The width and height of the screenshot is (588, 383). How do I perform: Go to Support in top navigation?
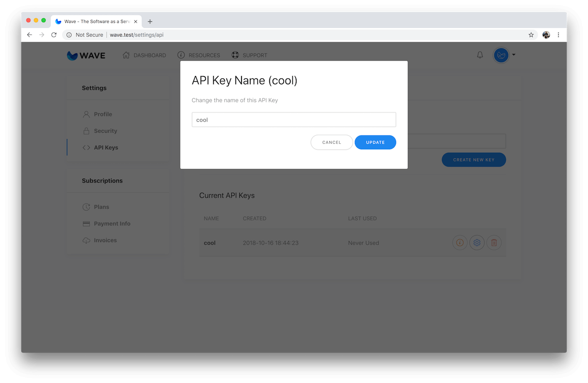click(x=249, y=55)
